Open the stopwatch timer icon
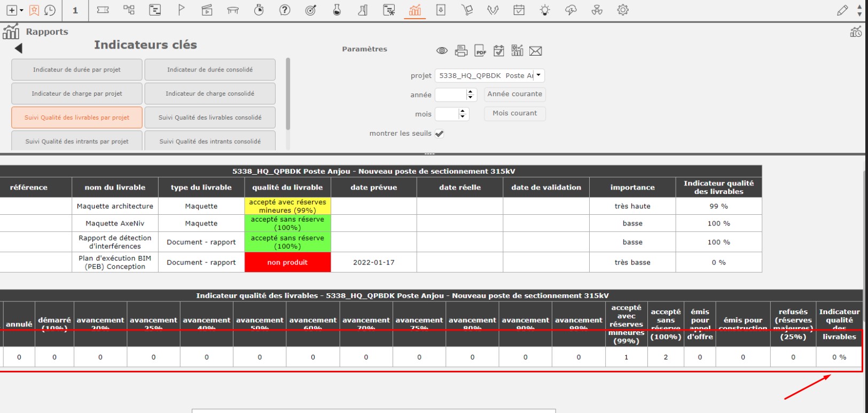The image size is (868, 413). (259, 10)
